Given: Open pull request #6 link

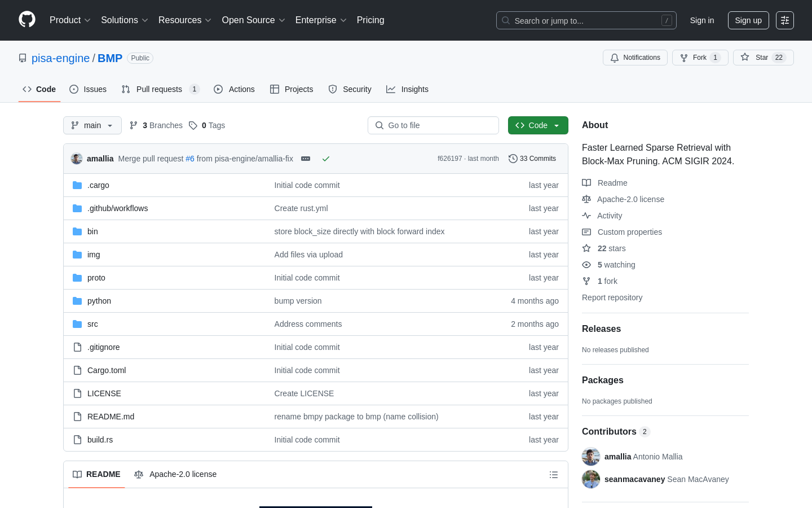Looking at the screenshot, I should [190, 159].
